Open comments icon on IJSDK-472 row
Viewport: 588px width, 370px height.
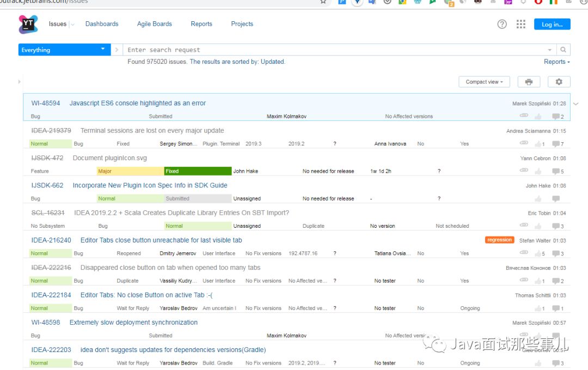[x=556, y=171]
